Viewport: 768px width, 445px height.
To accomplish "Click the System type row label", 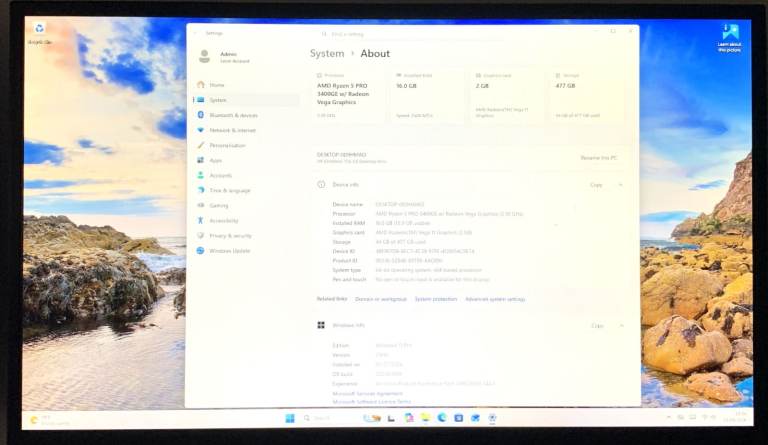I will (347, 270).
